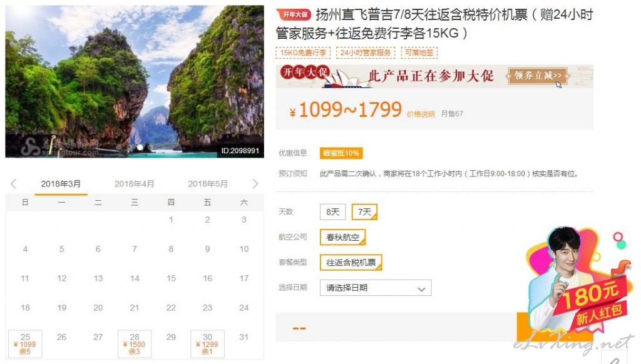Click the 蜂蜜抵10% discount badge
The height and width of the screenshot is (364, 641).
(x=341, y=153)
